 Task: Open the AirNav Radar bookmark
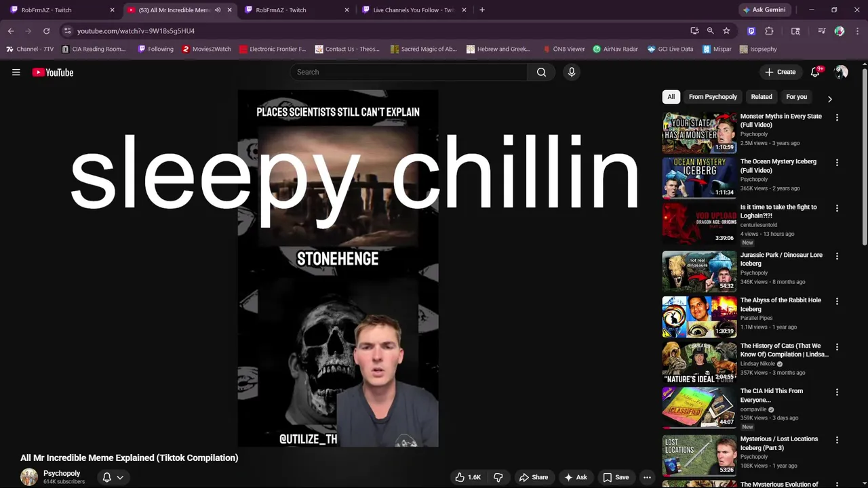tap(615, 49)
